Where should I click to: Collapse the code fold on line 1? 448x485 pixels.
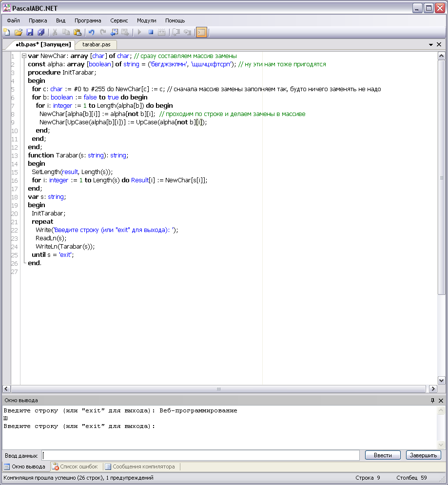tap(24, 56)
